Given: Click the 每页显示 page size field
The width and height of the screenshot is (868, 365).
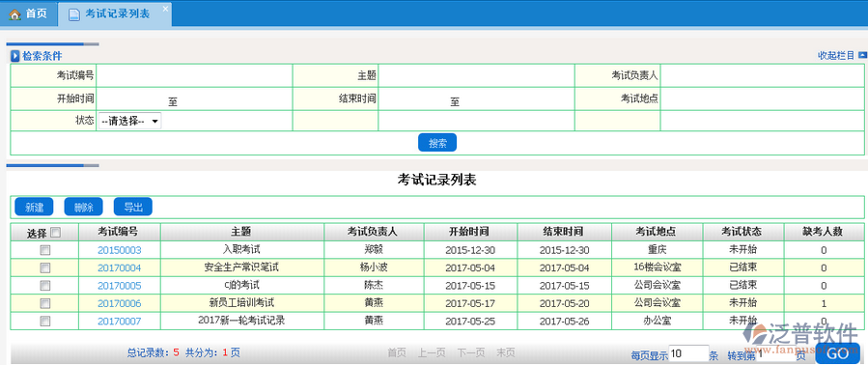Looking at the screenshot, I should click(688, 353).
